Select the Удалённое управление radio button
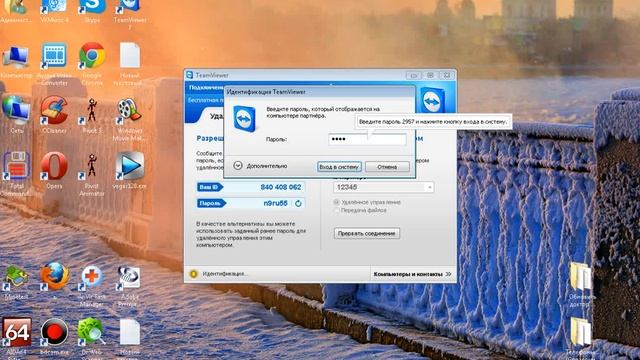 click(x=336, y=202)
